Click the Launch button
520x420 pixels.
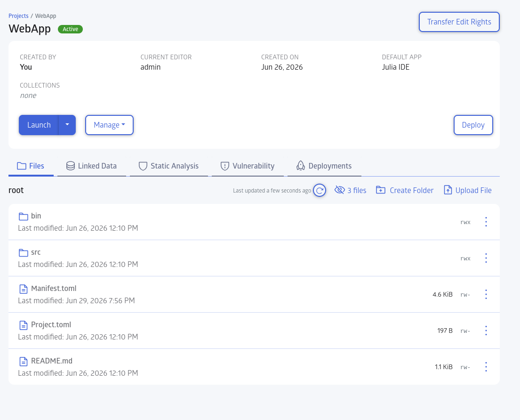39,125
